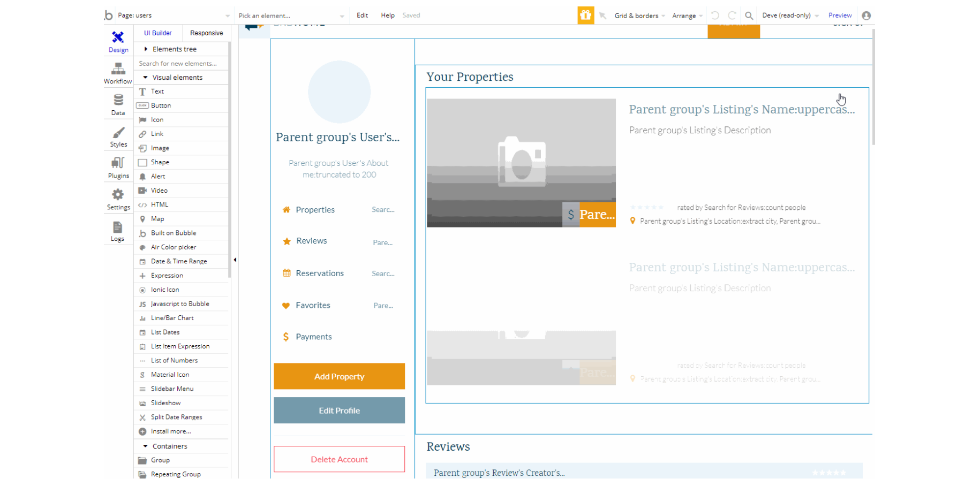This screenshot has height=486, width=980.
Task: Open the Help menu
Action: pyautogui.click(x=388, y=16)
